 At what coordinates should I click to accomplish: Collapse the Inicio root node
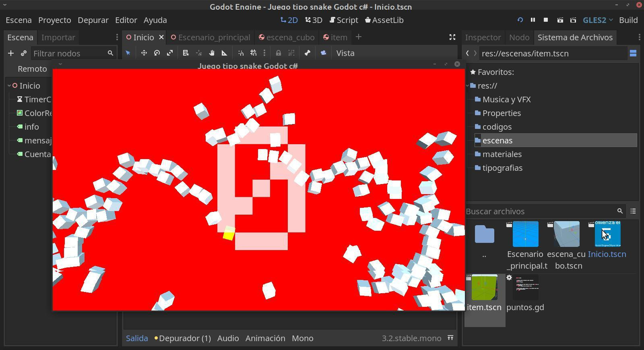pos(9,86)
